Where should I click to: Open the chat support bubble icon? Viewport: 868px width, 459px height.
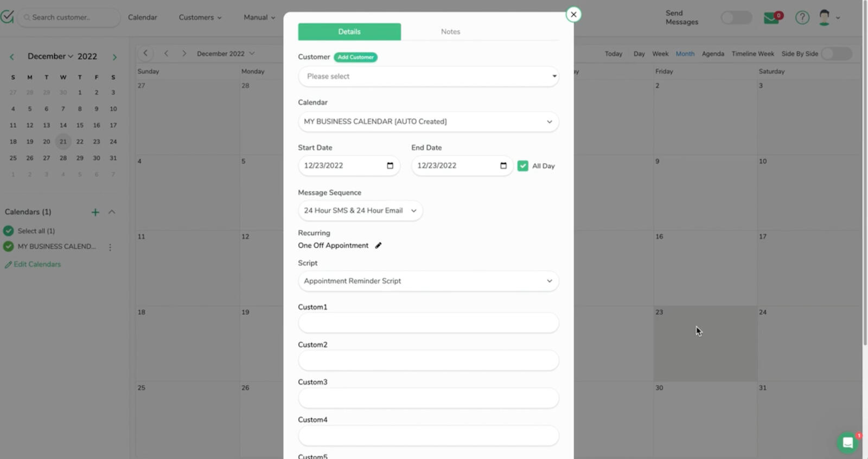[x=847, y=443]
